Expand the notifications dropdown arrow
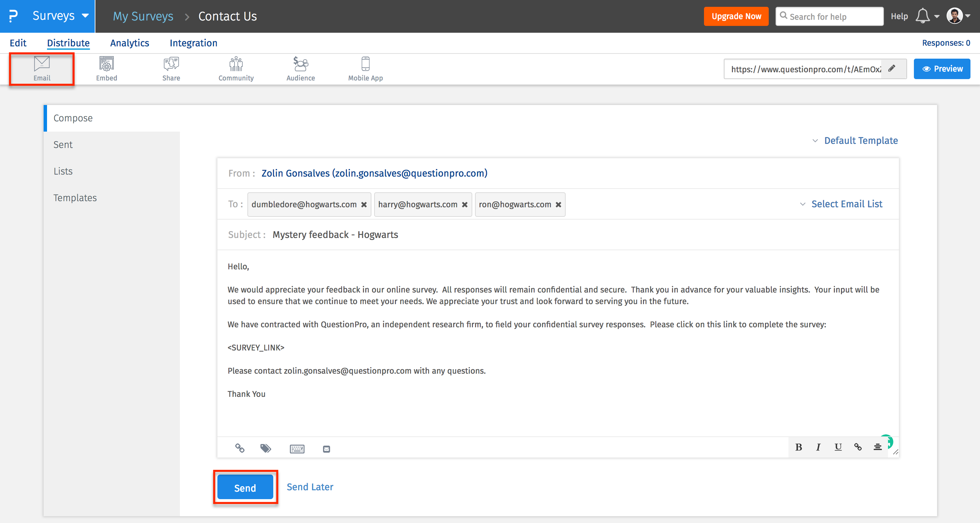 937,17
